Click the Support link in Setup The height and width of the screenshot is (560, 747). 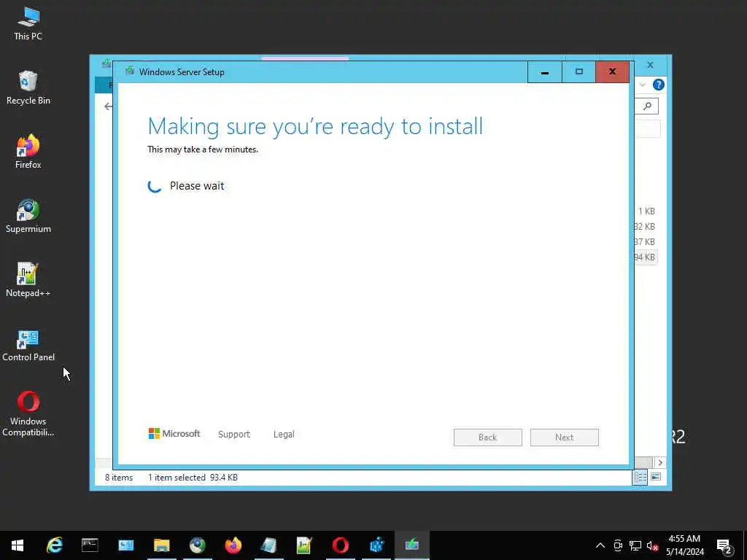[x=234, y=435]
